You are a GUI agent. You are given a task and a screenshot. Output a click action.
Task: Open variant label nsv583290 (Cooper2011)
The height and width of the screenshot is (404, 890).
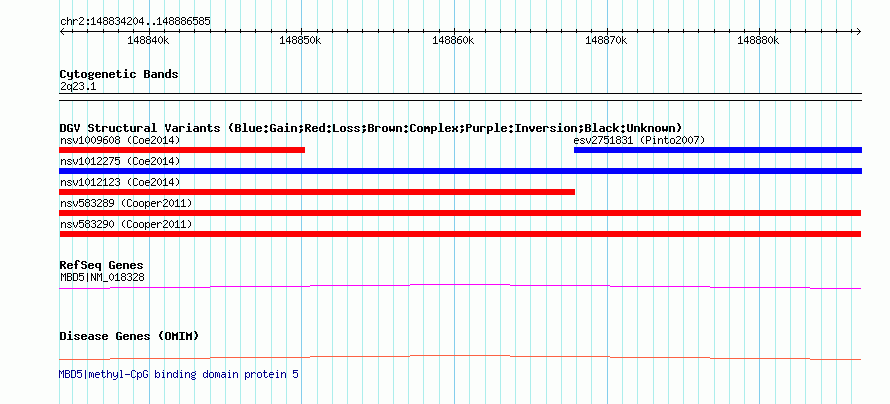[x=126, y=225]
